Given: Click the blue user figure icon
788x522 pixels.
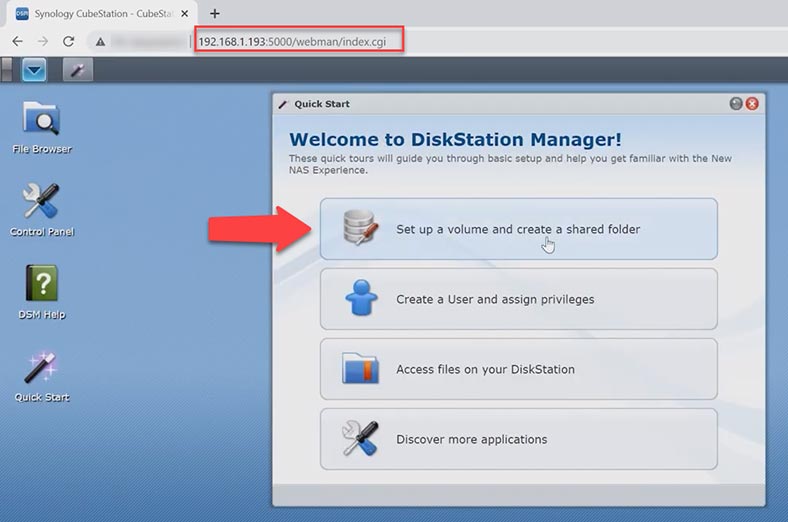Looking at the screenshot, I should point(361,298).
